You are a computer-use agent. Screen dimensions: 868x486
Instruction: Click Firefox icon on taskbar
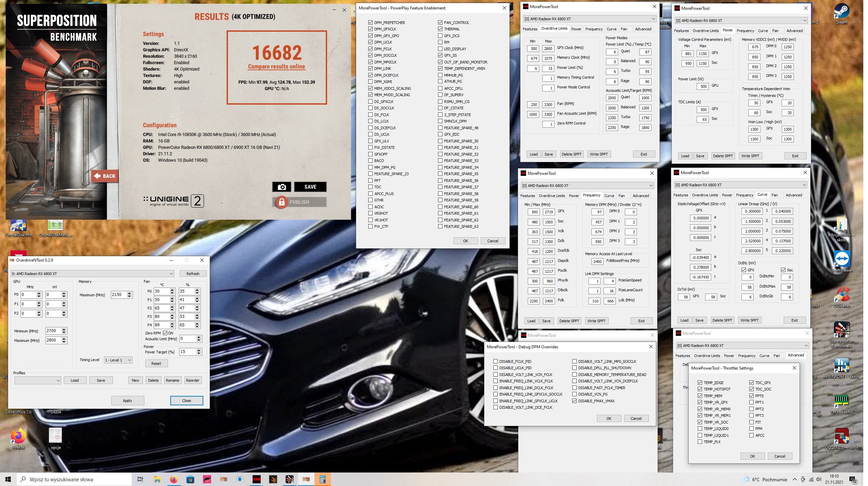174,479
